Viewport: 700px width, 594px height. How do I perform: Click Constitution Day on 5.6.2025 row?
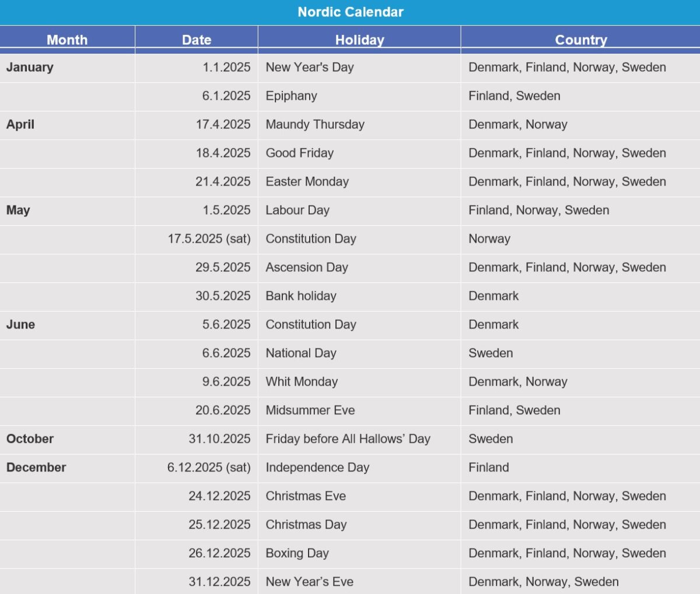(311, 324)
